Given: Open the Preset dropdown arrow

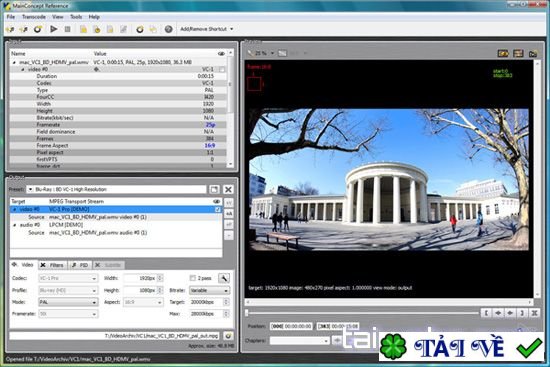Looking at the screenshot, I should [x=30, y=189].
